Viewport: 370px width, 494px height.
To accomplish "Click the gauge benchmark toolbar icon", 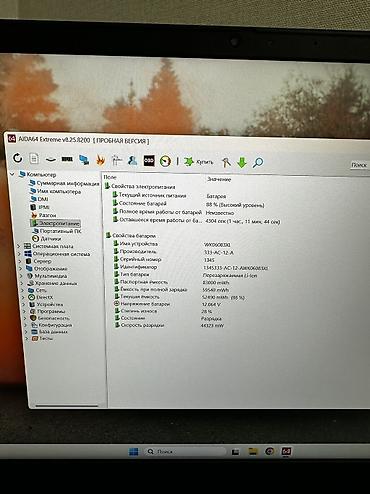I will [165, 161].
